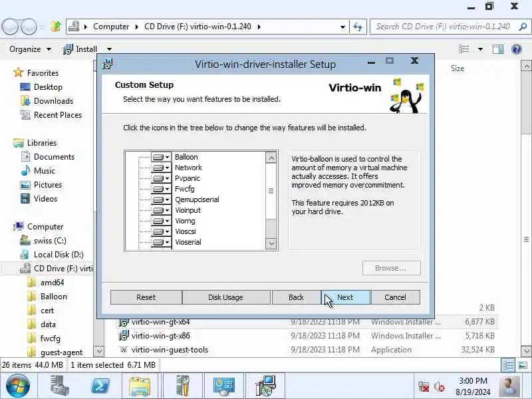
Task: Reset the feature selections
Action: 146,297
